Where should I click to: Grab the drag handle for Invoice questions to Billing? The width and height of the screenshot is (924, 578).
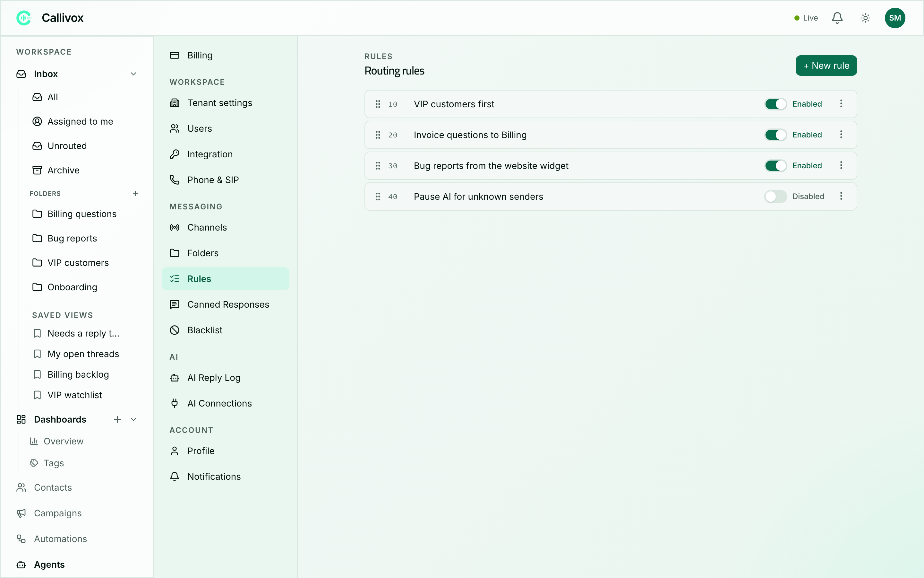pyautogui.click(x=378, y=135)
